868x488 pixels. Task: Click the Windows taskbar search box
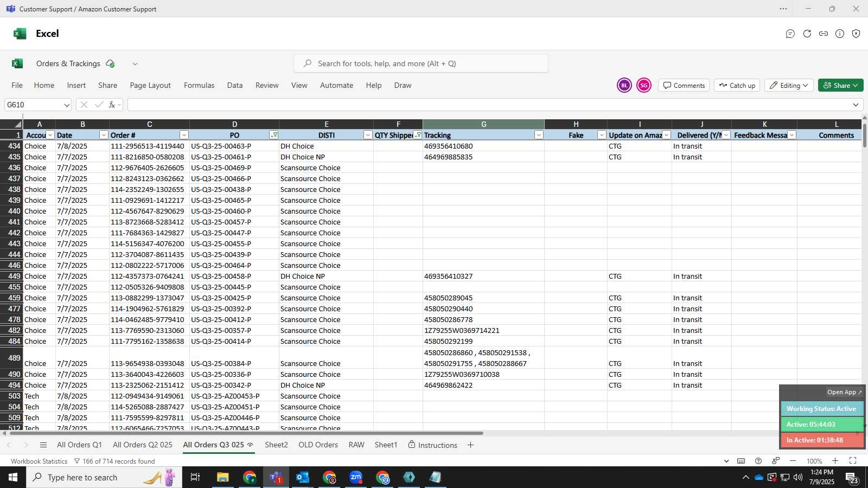click(x=104, y=477)
